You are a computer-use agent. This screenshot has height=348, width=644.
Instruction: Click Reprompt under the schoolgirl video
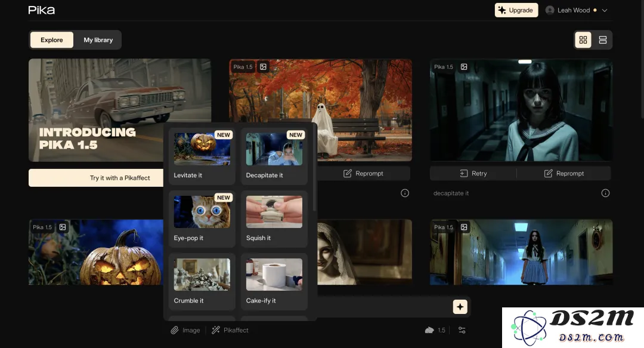click(564, 173)
